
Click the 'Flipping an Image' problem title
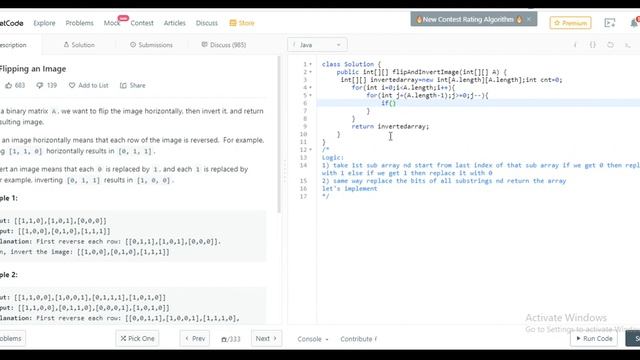(x=33, y=69)
